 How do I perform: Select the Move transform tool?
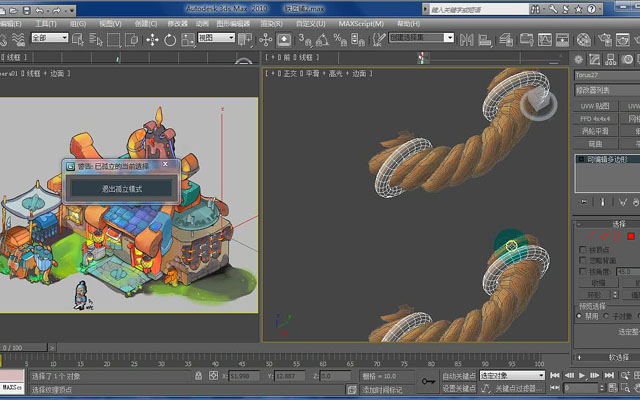click(152, 40)
